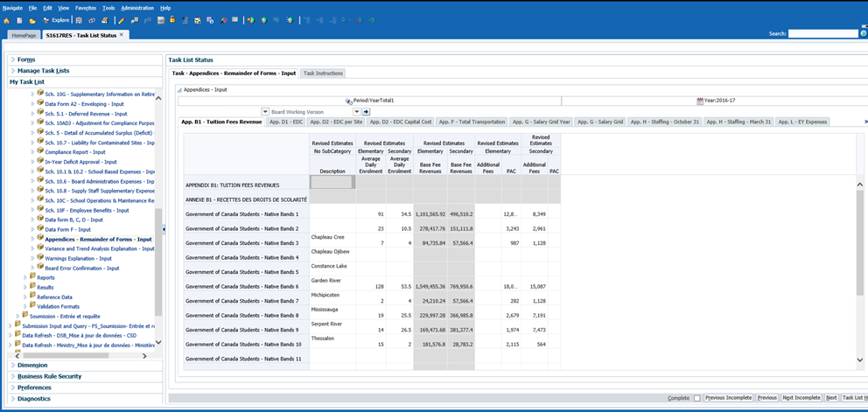Click task icon for Data Form F - Input

[x=40, y=228]
